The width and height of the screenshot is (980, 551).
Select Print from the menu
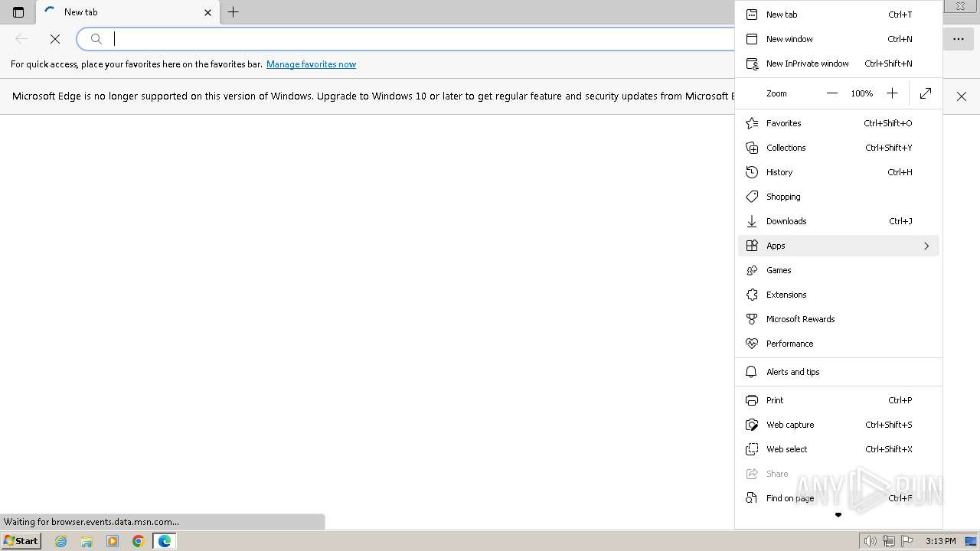[x=838, y=400]
